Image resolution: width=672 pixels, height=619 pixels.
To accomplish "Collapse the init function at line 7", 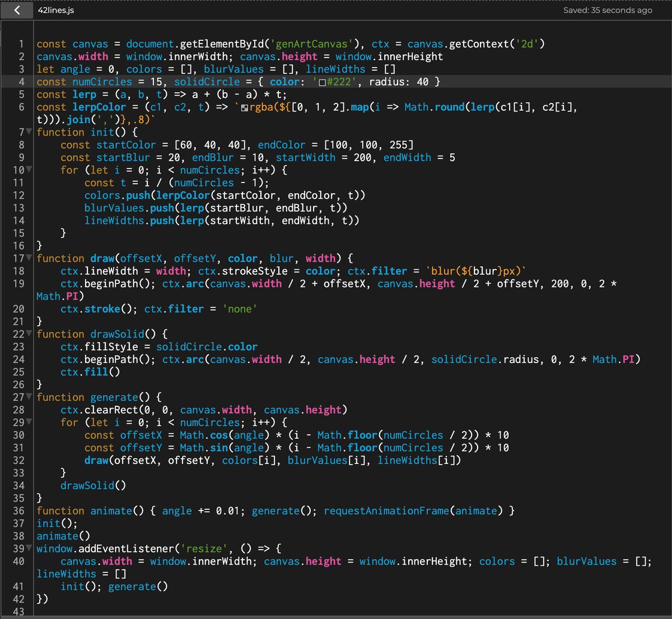I will click(x=29, y=132).
